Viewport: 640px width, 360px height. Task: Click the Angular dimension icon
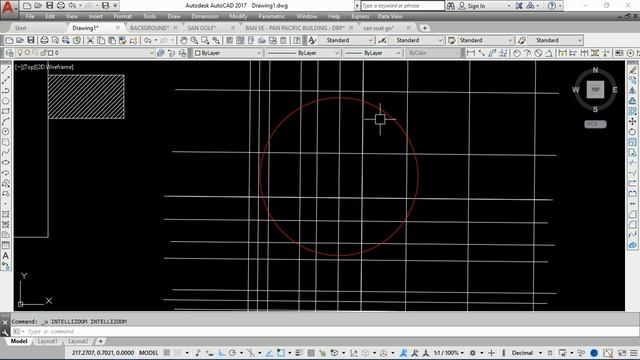549,53
